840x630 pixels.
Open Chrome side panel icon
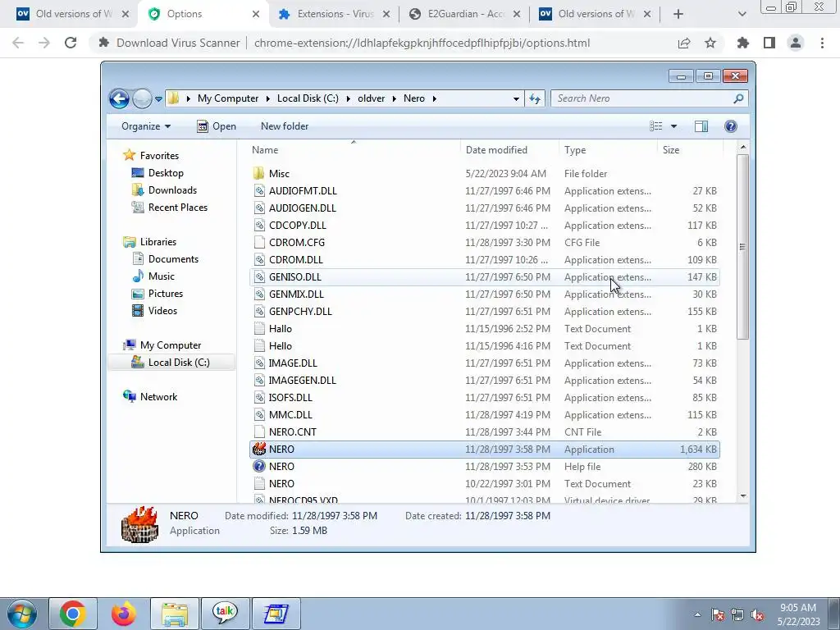pyautogui.click(x=769, y=43)
